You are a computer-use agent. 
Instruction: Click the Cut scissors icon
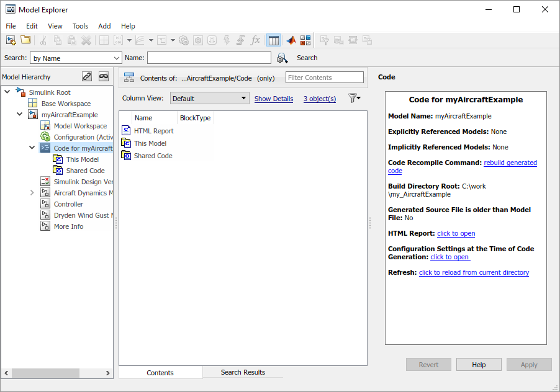tap(43, 40)
